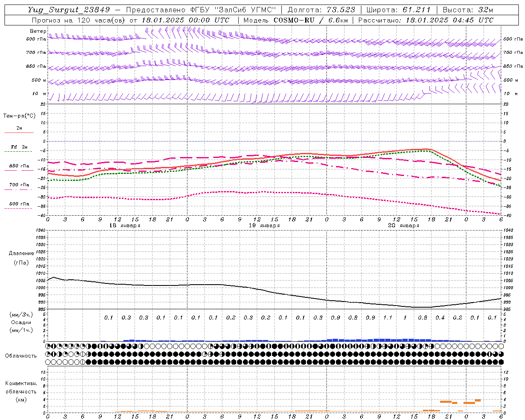
Task: Click the (гПа) unit label under Давление
Action: click(21, 262)
